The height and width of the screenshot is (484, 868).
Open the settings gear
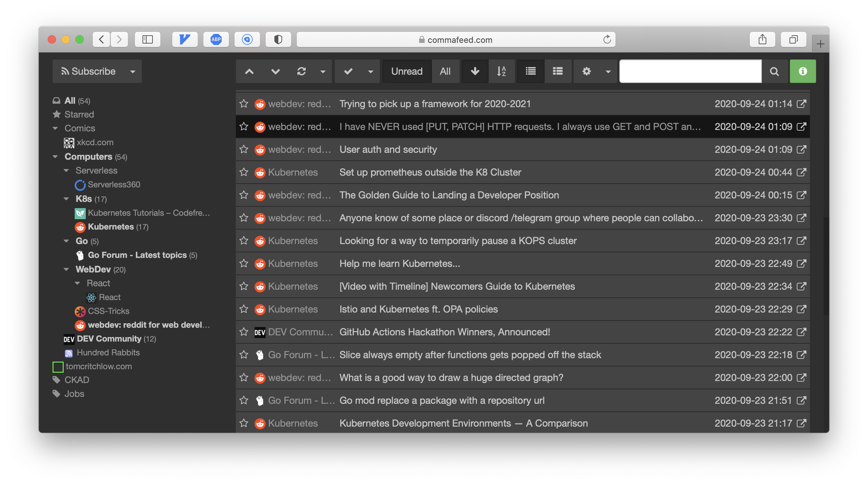(587, 71)
